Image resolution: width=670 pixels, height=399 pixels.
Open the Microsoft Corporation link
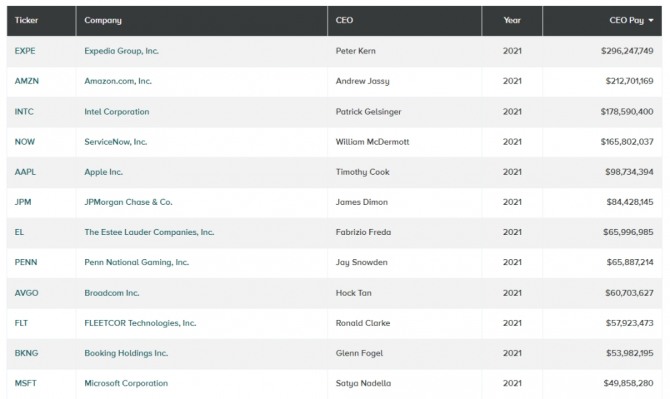click(x=126, y=383)
